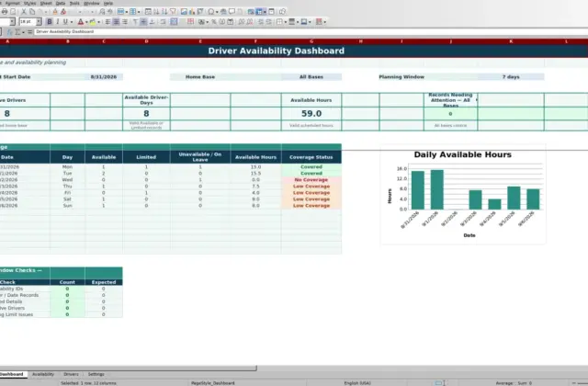588x386 pixels.
Task: Switch to the Drivers sheet tab
Action: pyautogui.click(x=71, y=374)
